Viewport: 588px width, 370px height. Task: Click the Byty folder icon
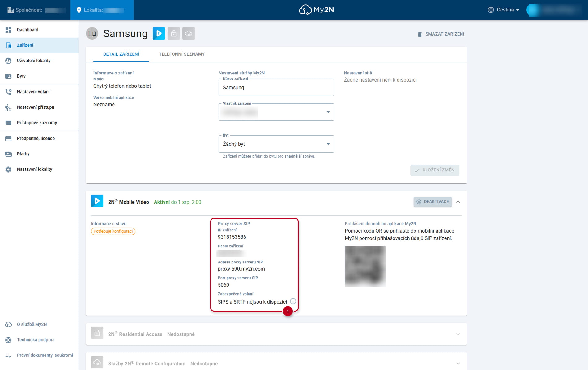tap(8, 76)
